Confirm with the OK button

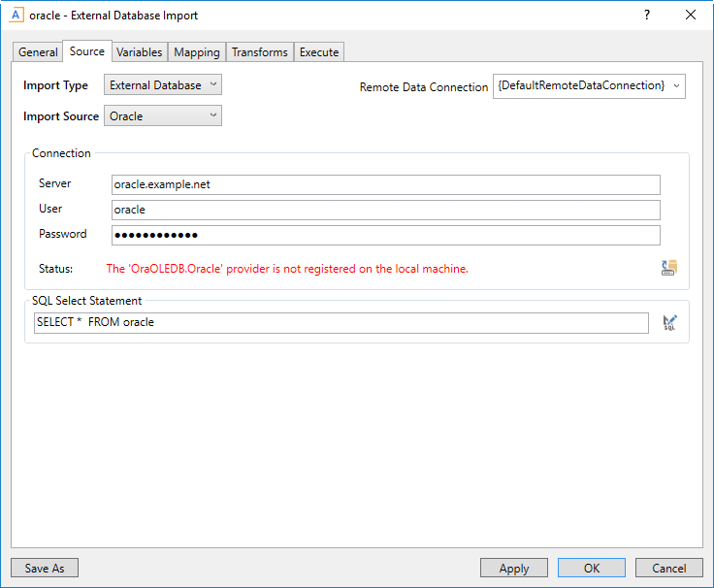(592, 568)
